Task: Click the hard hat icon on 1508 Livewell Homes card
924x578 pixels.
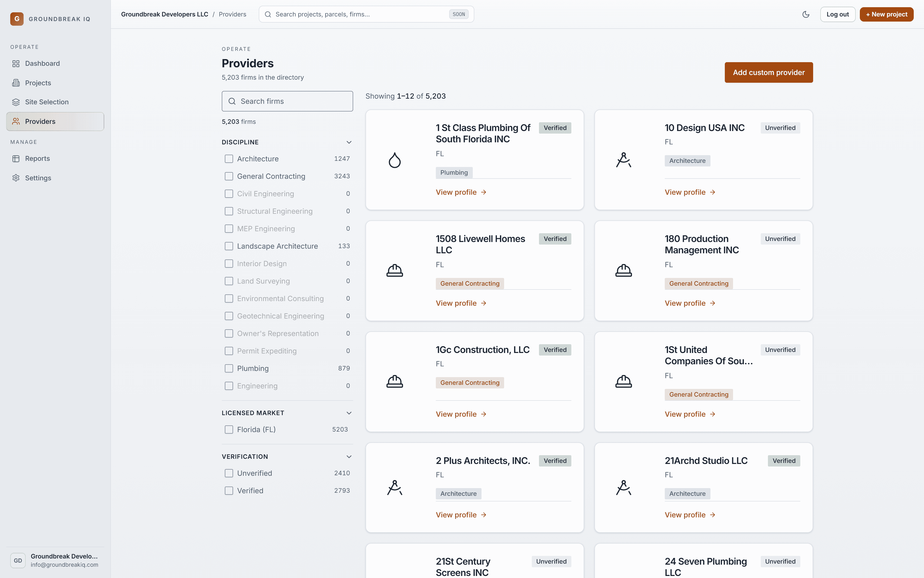Action: pyautogui.click(x=394, y=271)
